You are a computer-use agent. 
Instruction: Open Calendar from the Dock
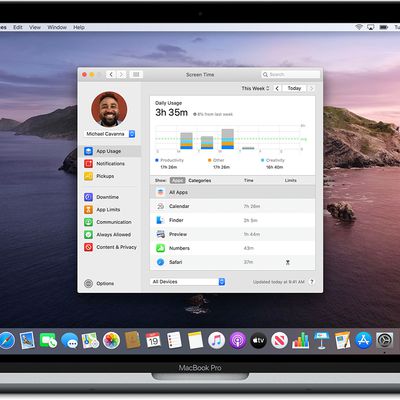(x=153, y=341)
